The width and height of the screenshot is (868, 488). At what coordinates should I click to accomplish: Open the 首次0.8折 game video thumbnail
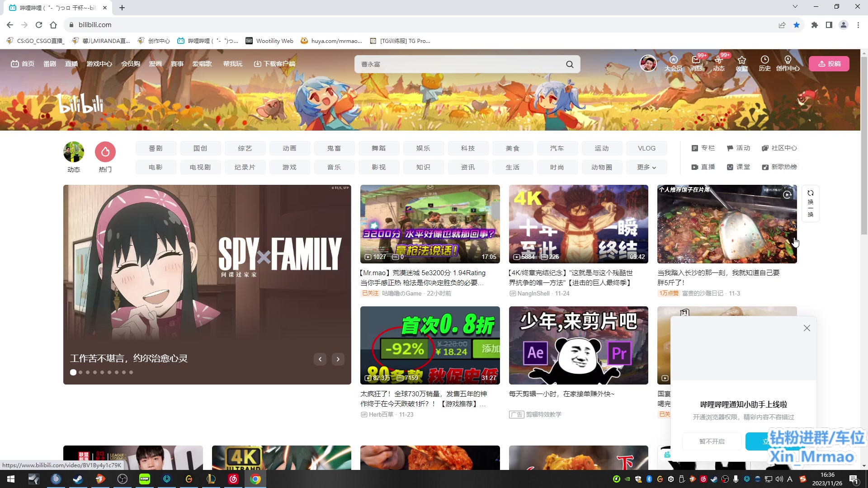tap(430, 346)
